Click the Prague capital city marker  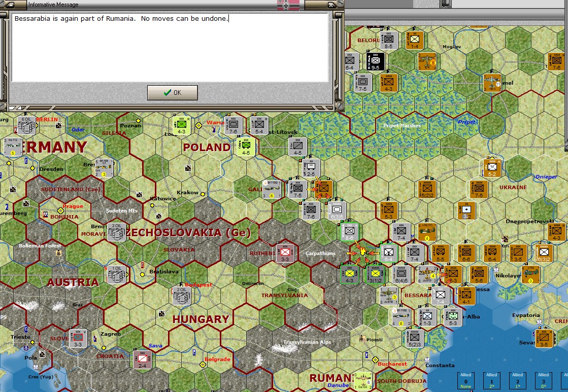(60, 210)
